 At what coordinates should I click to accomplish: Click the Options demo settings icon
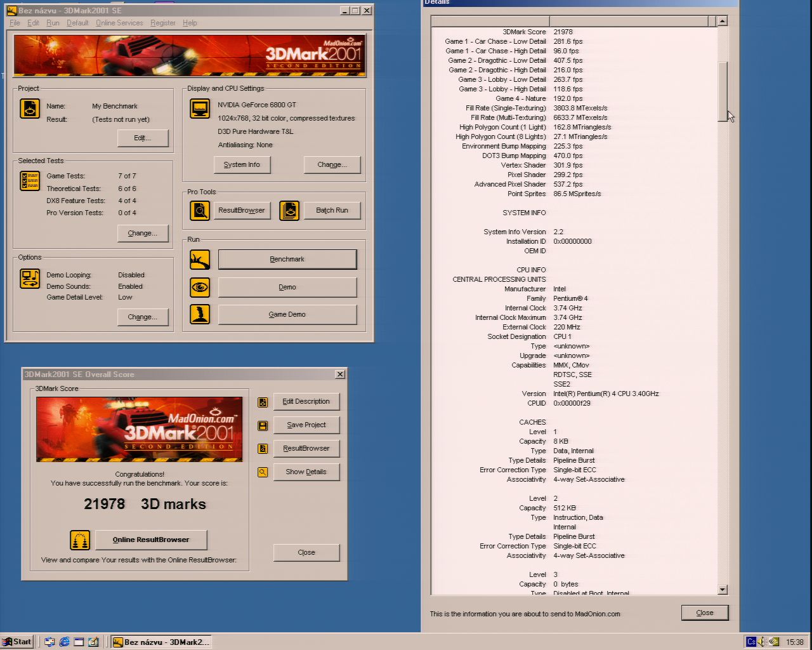[x=30, y=278]
